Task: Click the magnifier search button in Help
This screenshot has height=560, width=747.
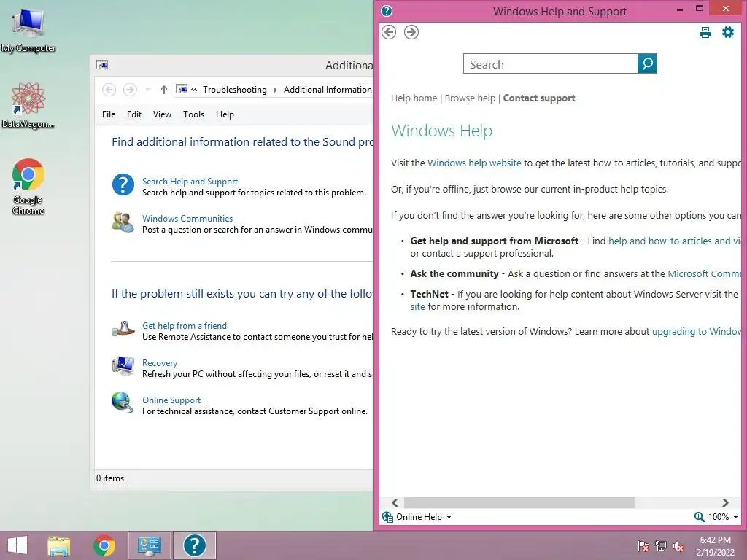Action: (x=647, y=64)
